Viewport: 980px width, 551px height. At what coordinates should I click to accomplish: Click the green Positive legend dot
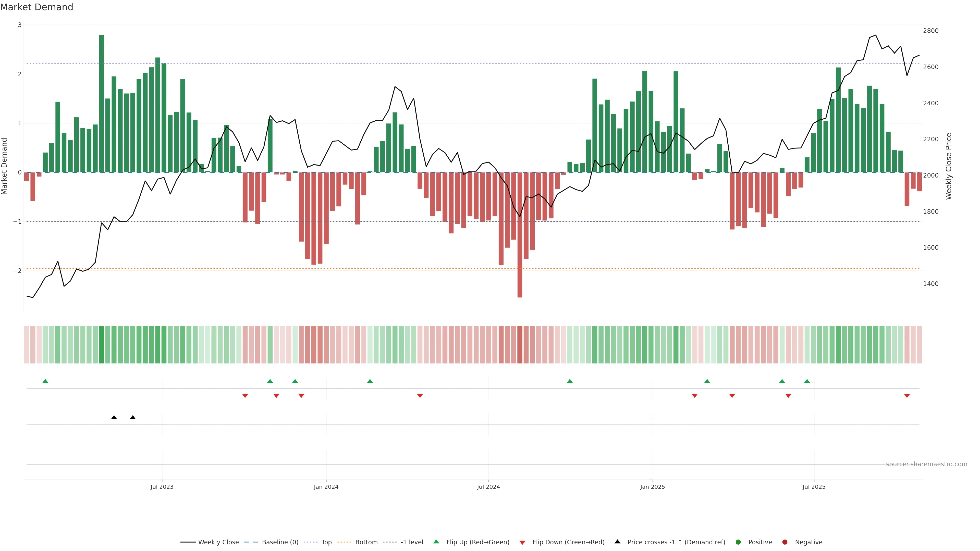coord(738,542)
